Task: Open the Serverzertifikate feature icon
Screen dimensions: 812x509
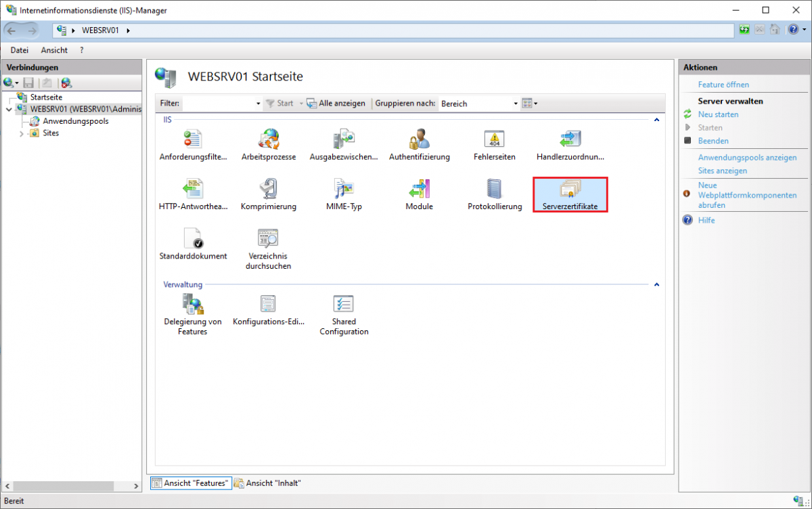Action: 570,190
